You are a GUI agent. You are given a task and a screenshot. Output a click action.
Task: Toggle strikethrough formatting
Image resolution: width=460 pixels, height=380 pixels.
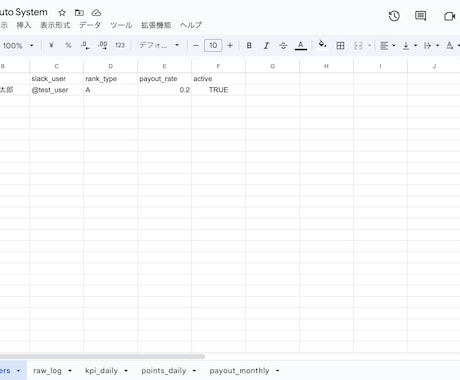click(x=283, y=45)
